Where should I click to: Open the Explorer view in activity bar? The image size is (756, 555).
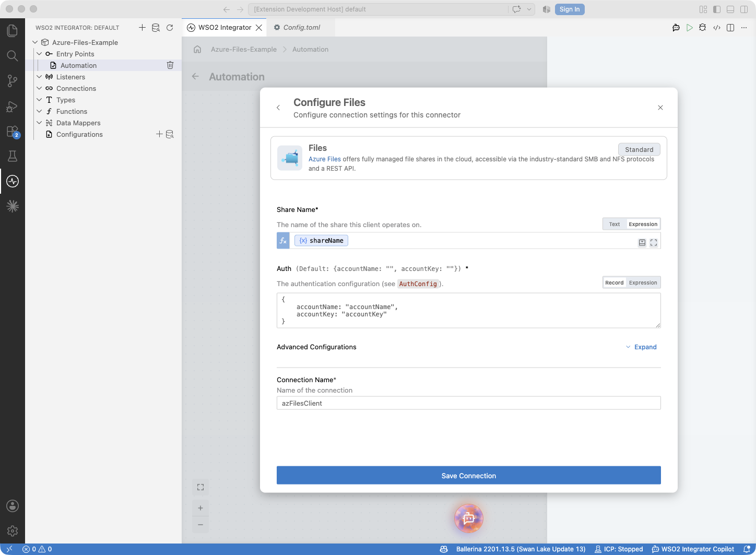[x=13, y=30]
